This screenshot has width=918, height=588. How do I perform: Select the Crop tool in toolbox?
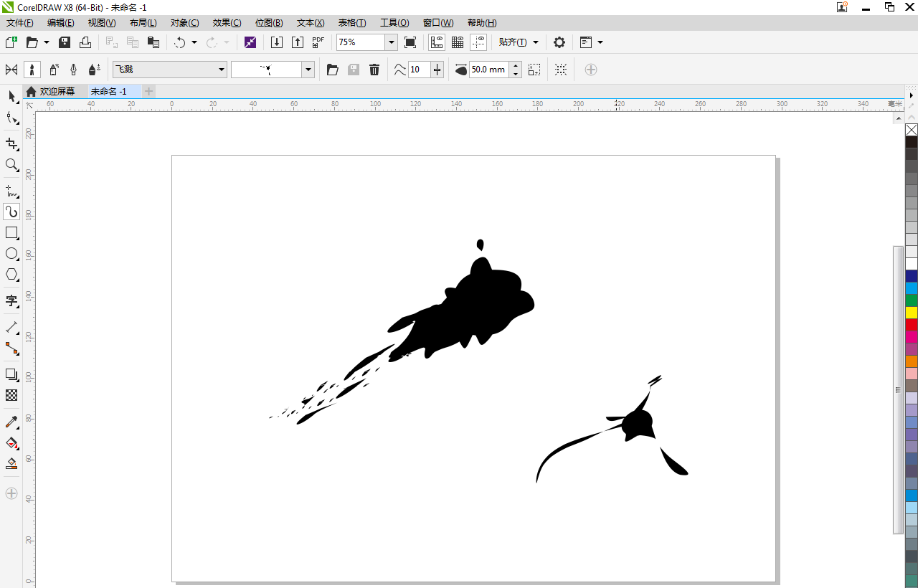pyautogui.click(x=11, y=143)
